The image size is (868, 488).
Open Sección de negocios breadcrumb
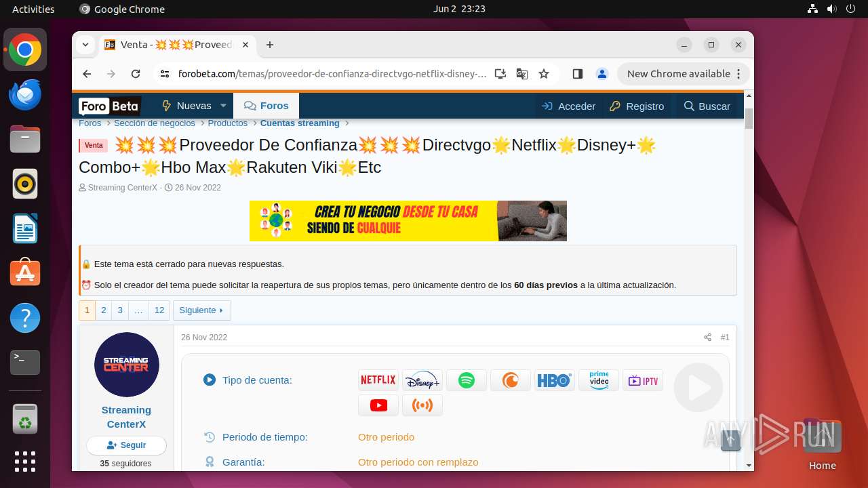coord(155,123)
